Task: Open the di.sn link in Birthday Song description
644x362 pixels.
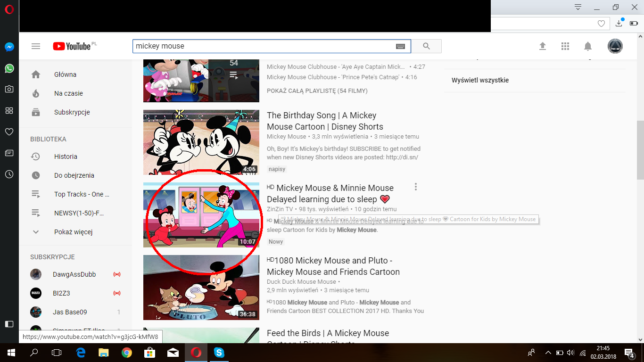Action: (402, 157)
